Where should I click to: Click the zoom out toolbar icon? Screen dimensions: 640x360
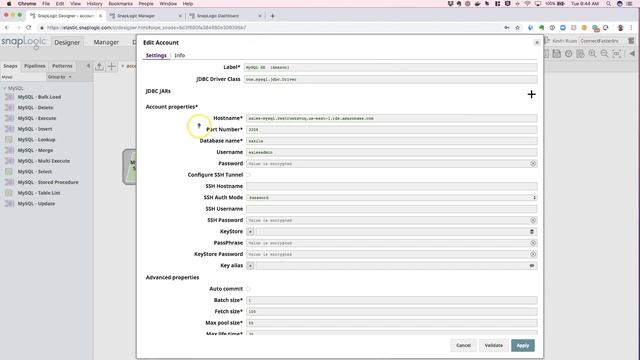coord(604,54)
